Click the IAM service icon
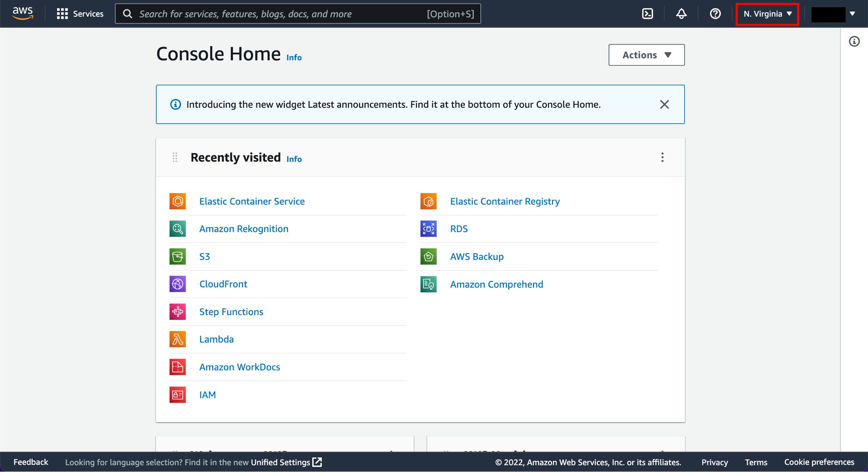Image resolution: width=868 pixels, height=472 pixels. pos(177,394)
